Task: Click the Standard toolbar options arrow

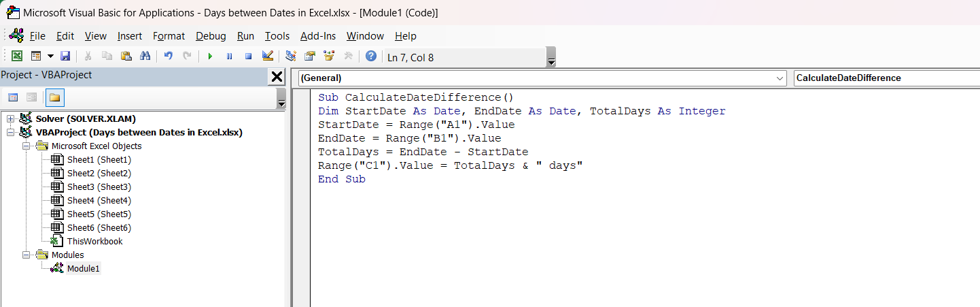Action: (x=551, y=57)
